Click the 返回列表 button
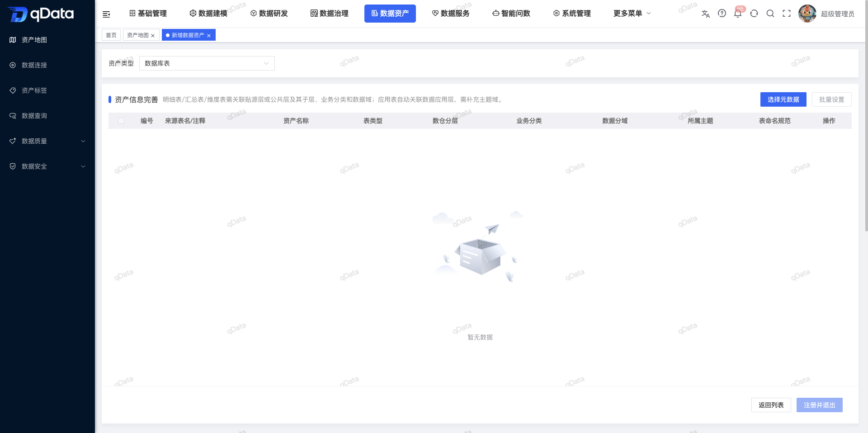This screenshot has height=433, width=868. 771,405
